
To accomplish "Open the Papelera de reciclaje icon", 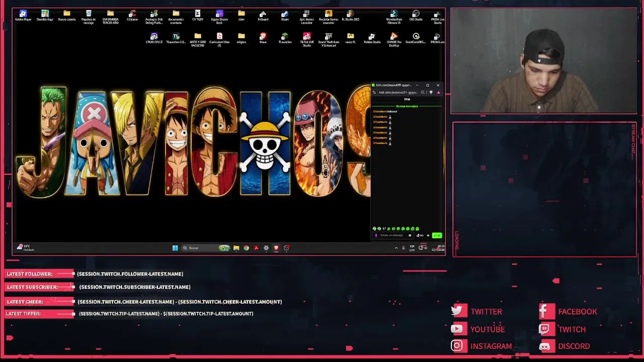I will [89, 17].
